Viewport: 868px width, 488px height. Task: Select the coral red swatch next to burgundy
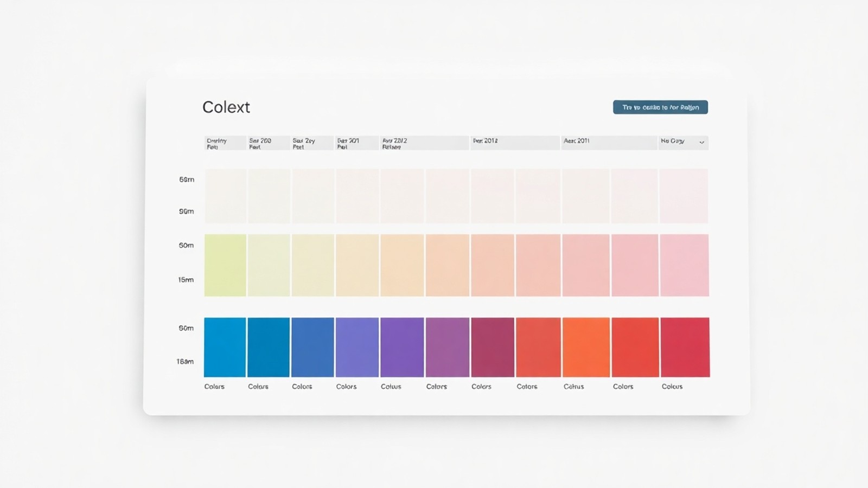[x=538, y=347]
